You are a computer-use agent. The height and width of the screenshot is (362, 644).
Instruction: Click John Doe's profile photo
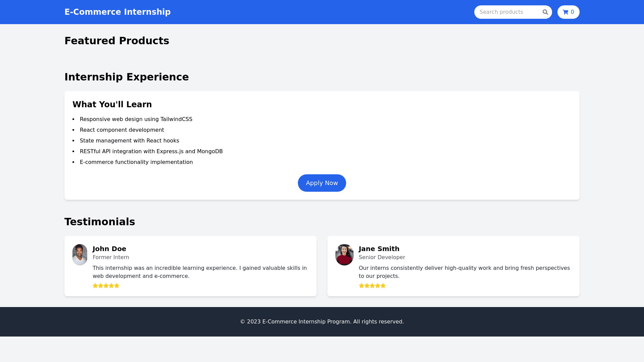click(x=80, y=255)
